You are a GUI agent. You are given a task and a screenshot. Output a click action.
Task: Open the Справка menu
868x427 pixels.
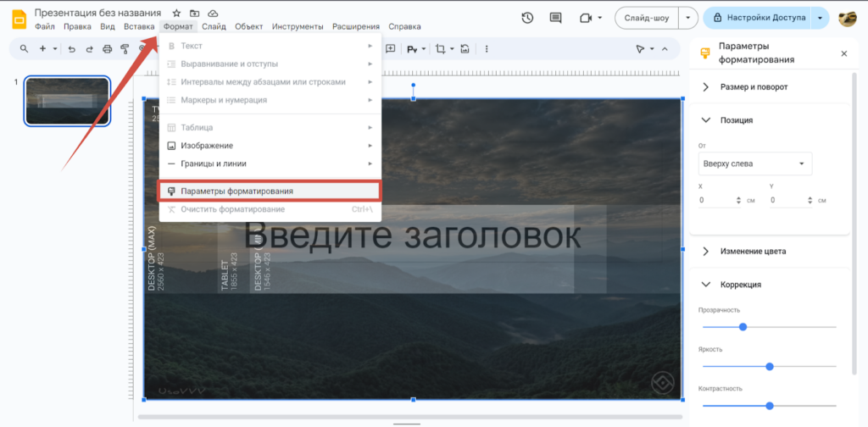(x=404, y=26)
